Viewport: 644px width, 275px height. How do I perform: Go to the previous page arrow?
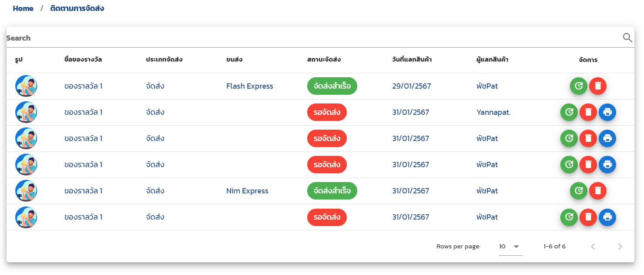coord(593,247)
